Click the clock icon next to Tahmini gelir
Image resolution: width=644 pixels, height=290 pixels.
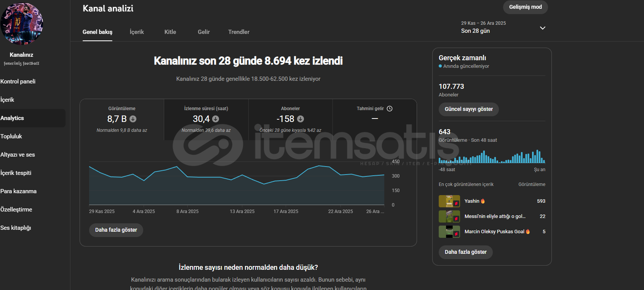pos(390,109)
